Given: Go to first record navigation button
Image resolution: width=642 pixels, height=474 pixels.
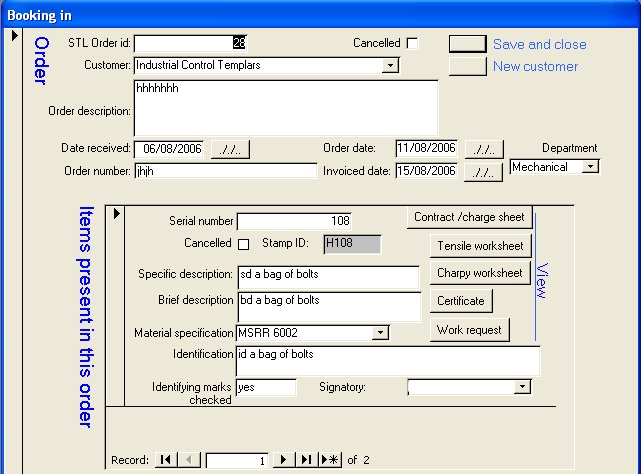Looking at the screenshot, I should click(166, 460).
